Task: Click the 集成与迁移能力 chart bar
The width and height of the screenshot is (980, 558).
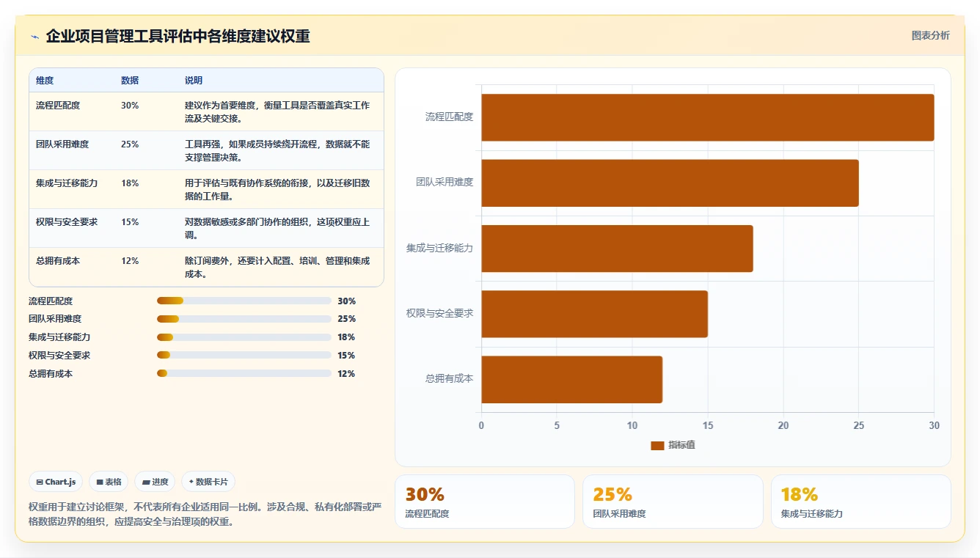Action: pos(617,249)
